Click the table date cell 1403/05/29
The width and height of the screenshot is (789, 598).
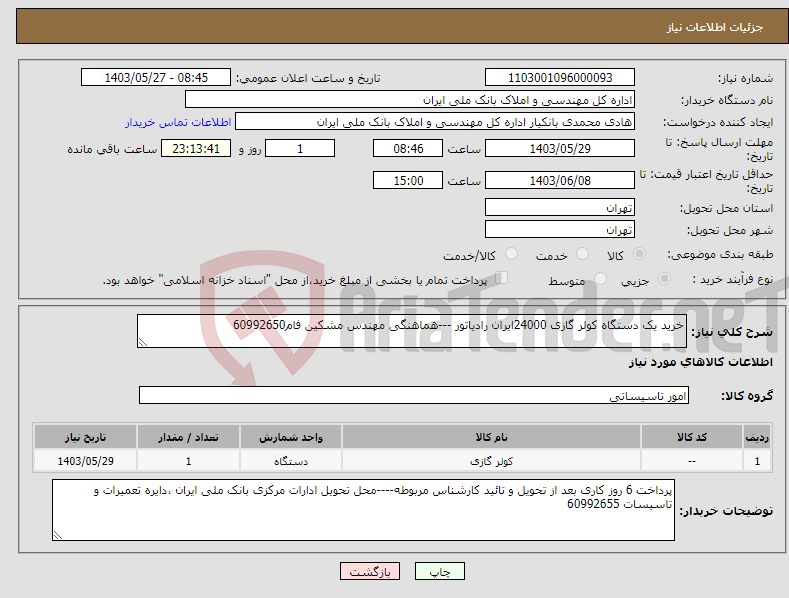click(86, 461)
